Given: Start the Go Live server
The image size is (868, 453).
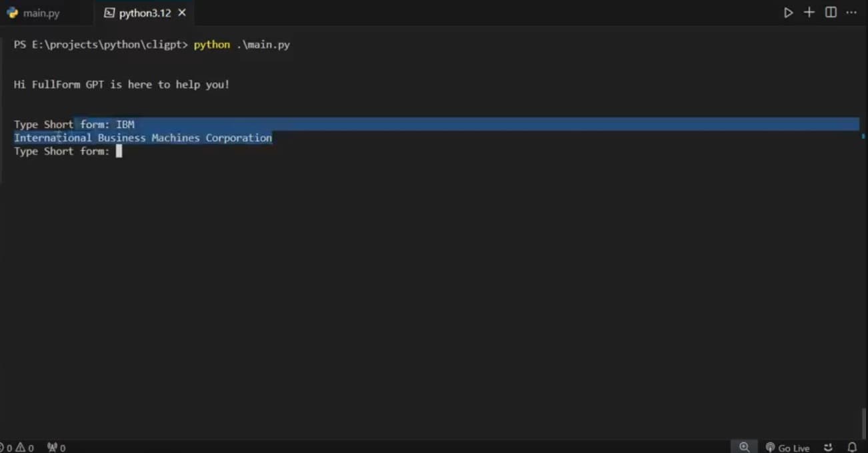Looking at the screenshot, I should [x=787, y=448].
